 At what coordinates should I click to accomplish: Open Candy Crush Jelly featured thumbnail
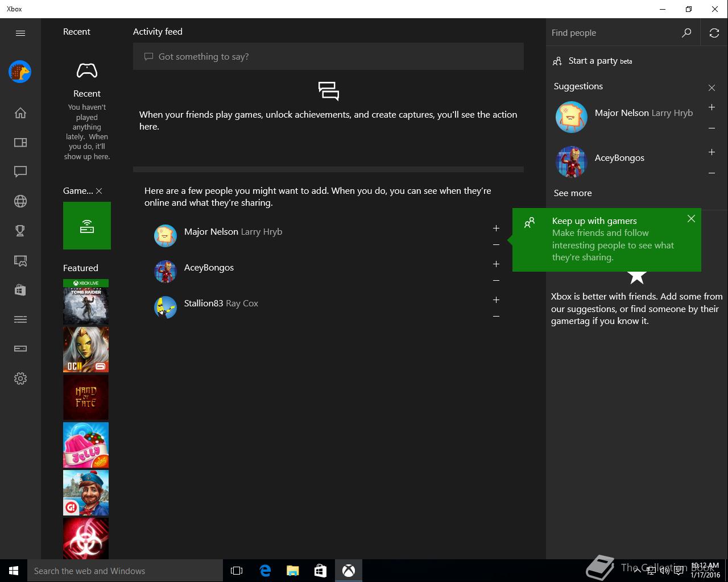tap(86, 445)
